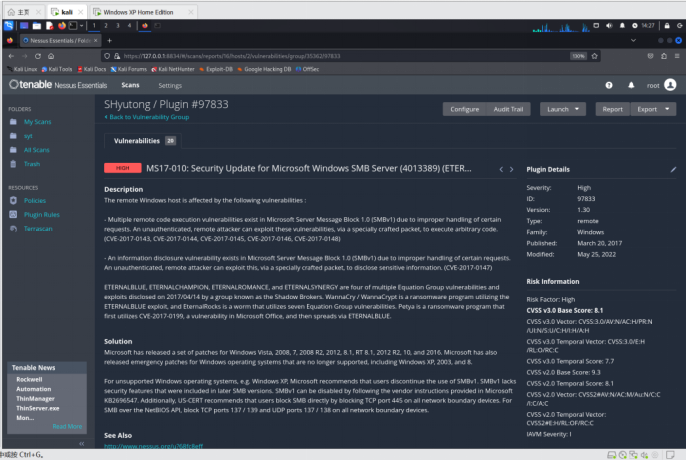Open the Kali Tools bookmark
686x460 pixels.
tap(57, 69)
